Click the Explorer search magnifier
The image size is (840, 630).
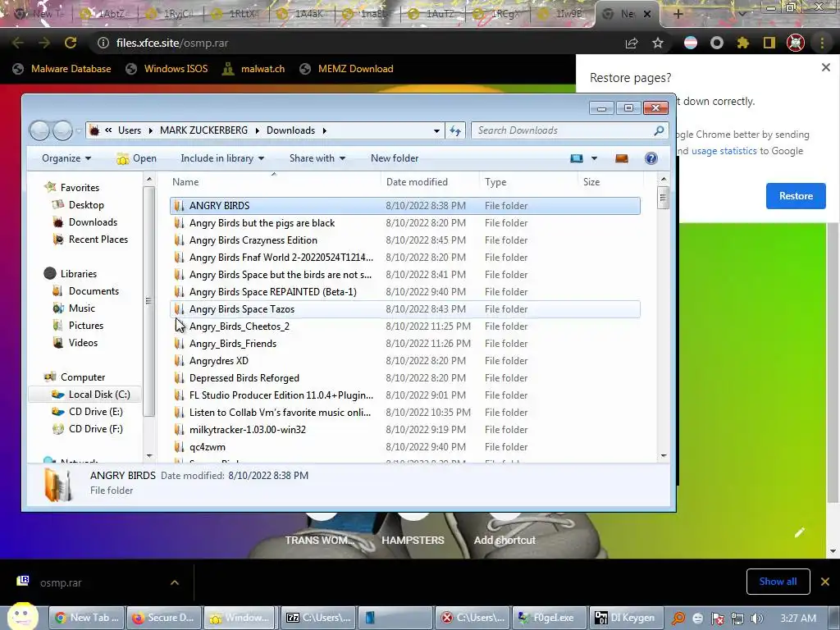tap(659, 130)
